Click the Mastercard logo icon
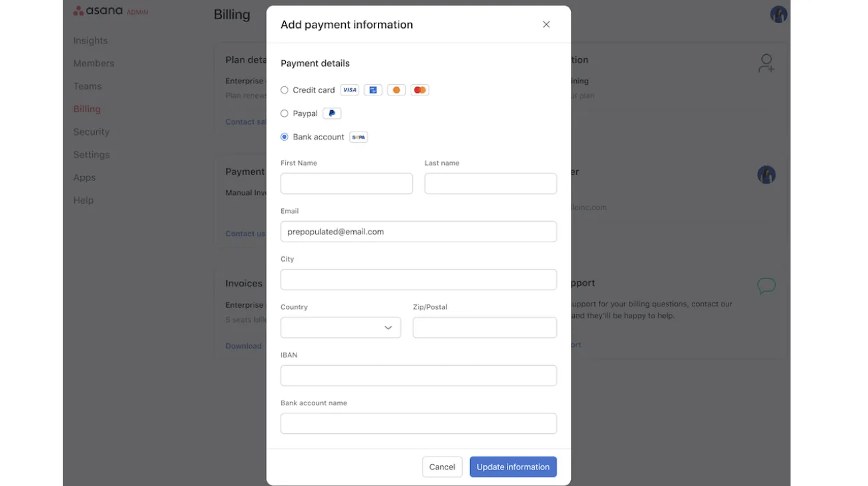Viewport: 868px width, 486px height. point(419,90)
